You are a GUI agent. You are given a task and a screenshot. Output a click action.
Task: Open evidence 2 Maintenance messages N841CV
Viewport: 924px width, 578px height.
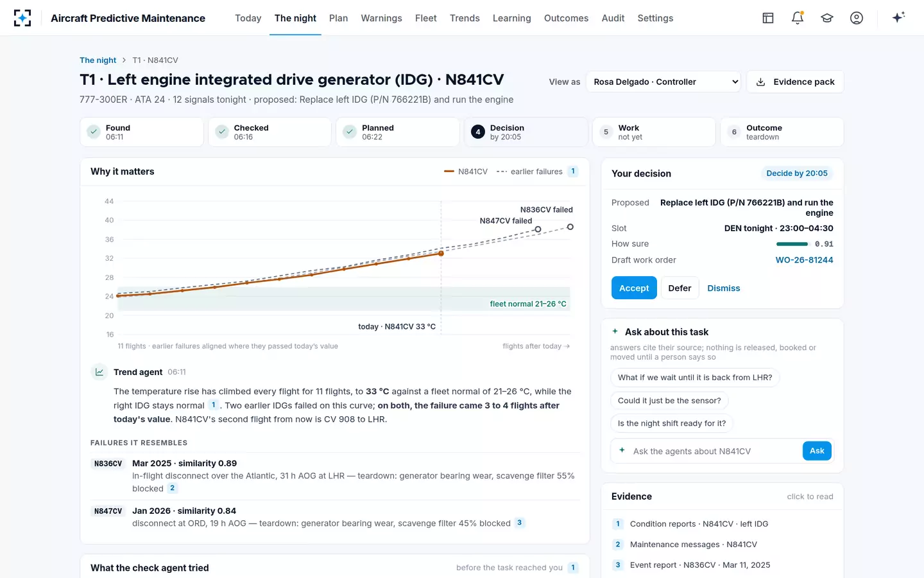point(723,545)
